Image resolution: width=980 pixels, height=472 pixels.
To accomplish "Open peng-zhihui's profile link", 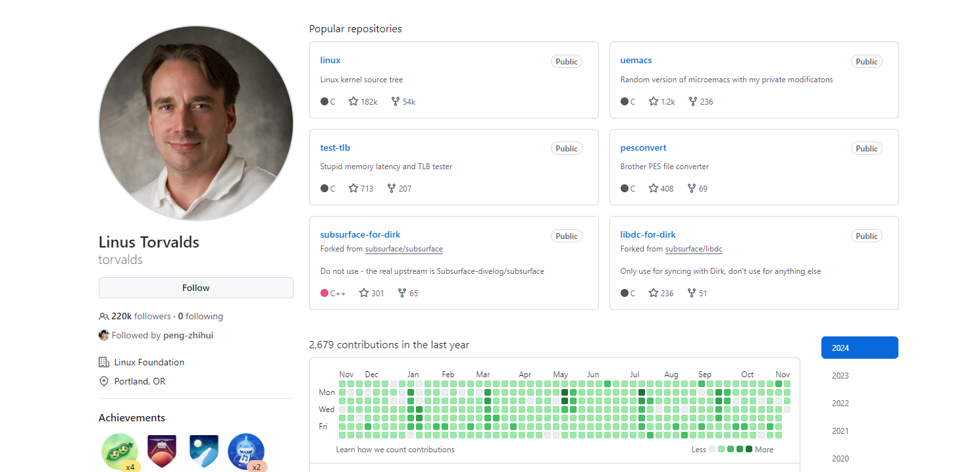I will 188,335.
